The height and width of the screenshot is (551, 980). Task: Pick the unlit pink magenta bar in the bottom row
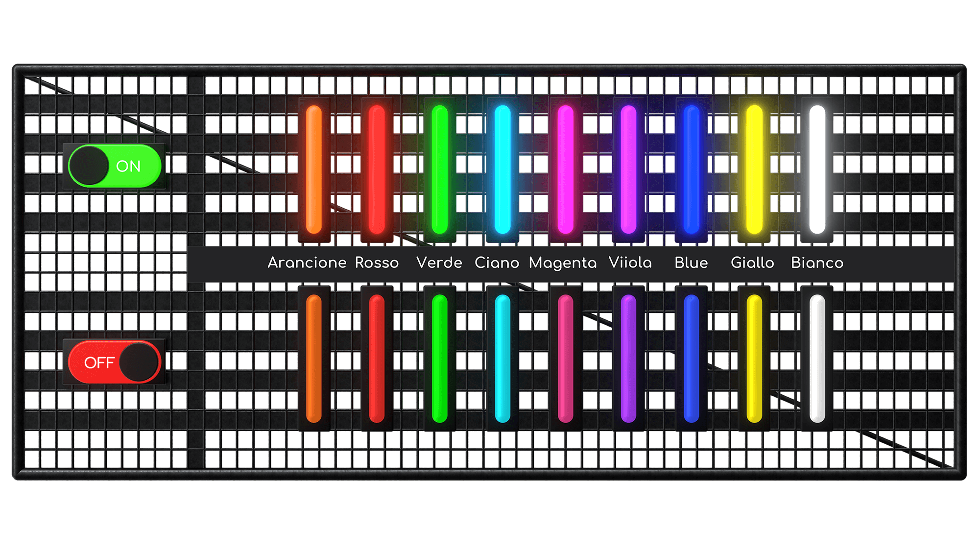click(566, 359)
